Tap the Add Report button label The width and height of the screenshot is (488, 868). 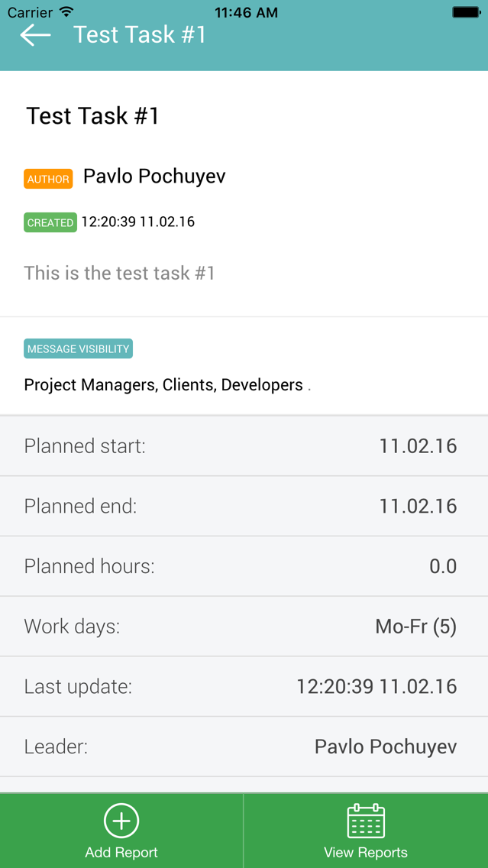click(x=121, y=852)
